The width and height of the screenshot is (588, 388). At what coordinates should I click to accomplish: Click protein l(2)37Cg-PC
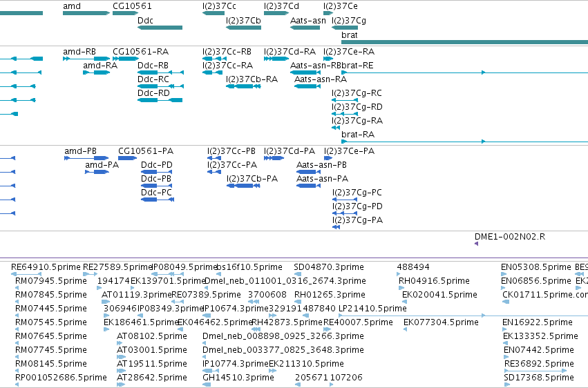tap(345, 200)
